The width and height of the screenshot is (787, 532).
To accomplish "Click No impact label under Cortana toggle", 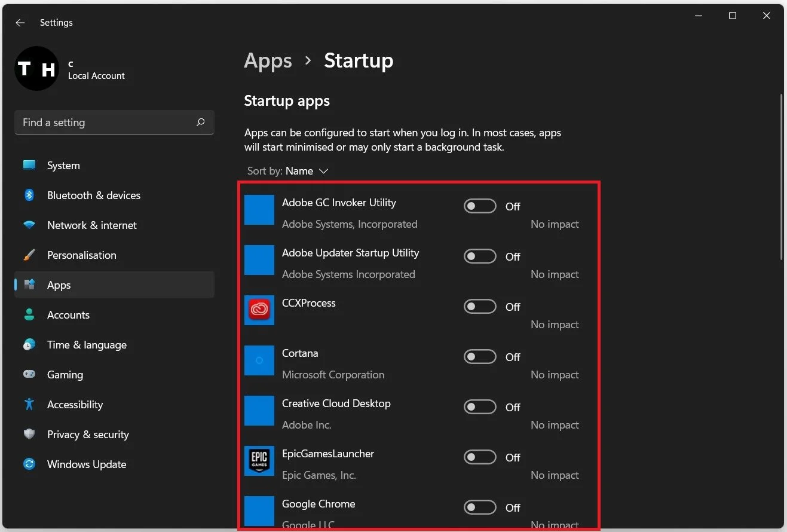I will [555, 375].
